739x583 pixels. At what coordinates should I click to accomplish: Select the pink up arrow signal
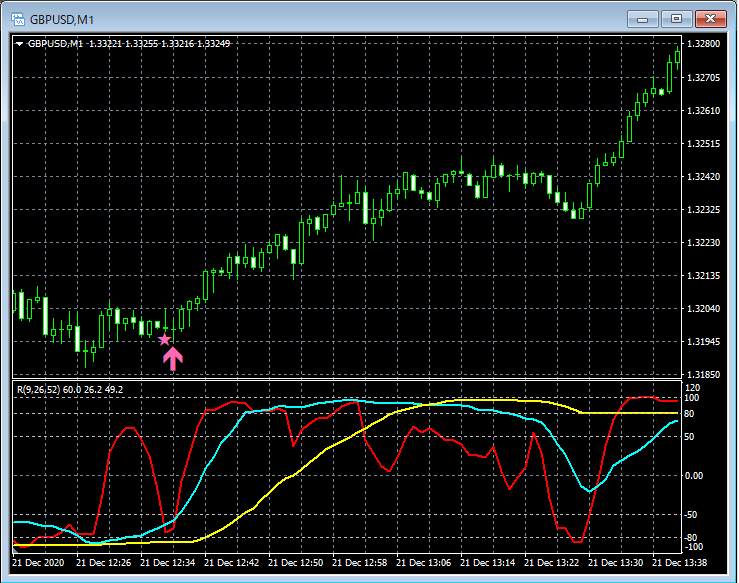click(x=173, y=358)
